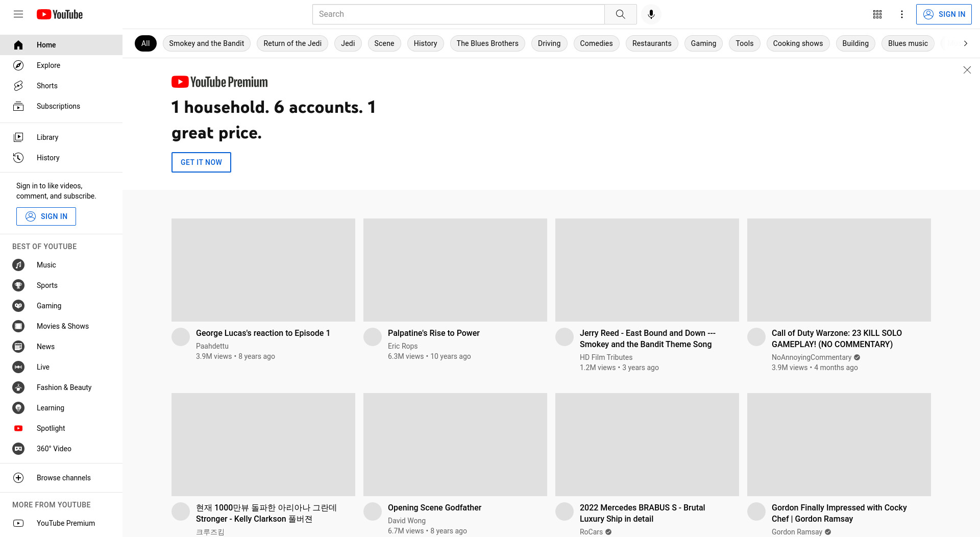Image resolution: width=980 pixels, height=537 pixels.
Task: Open Music under Best of YouTube
Action: coord(61,265)
